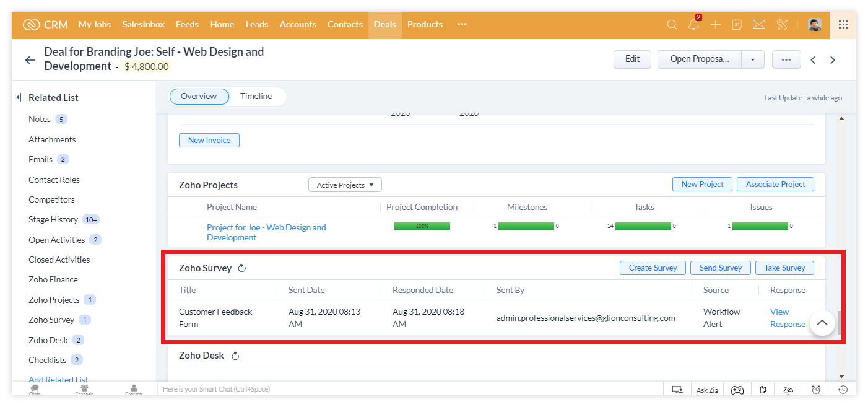868x407 pixels.
Task: Click the Zoho CRM logo
Action: coord(46,25)
